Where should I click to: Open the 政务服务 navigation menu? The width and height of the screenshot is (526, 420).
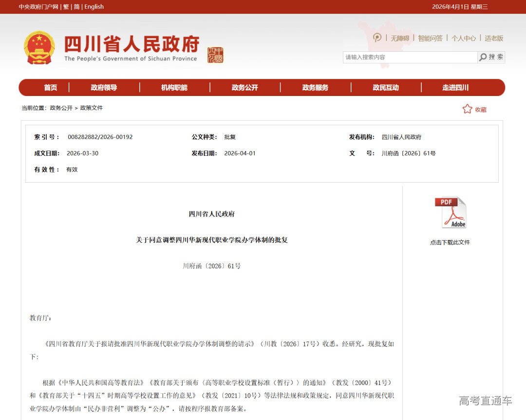pos(316,88)
